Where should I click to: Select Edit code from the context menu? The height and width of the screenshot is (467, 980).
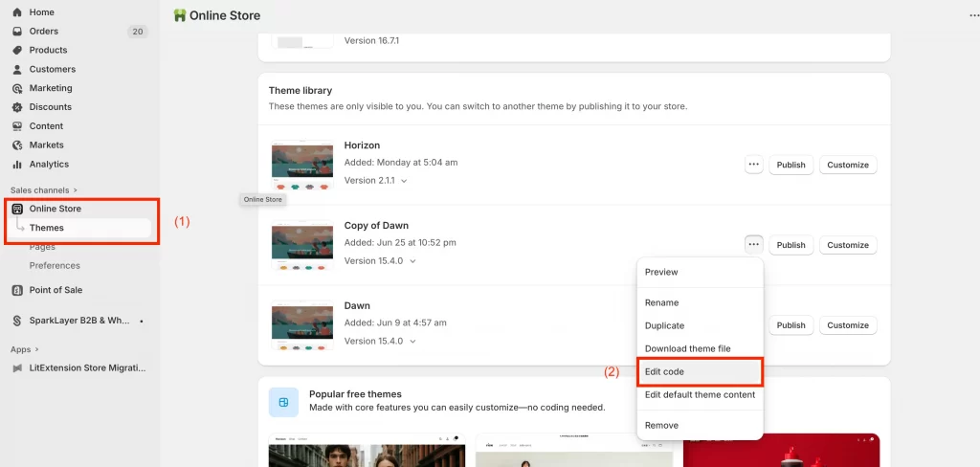pyautogui.click(x=700, y=371)
